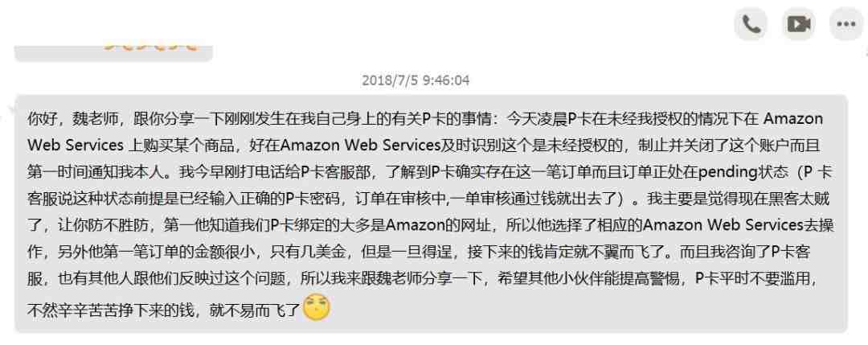
Task: Open the three-dot more options menu
Action: 846,24
